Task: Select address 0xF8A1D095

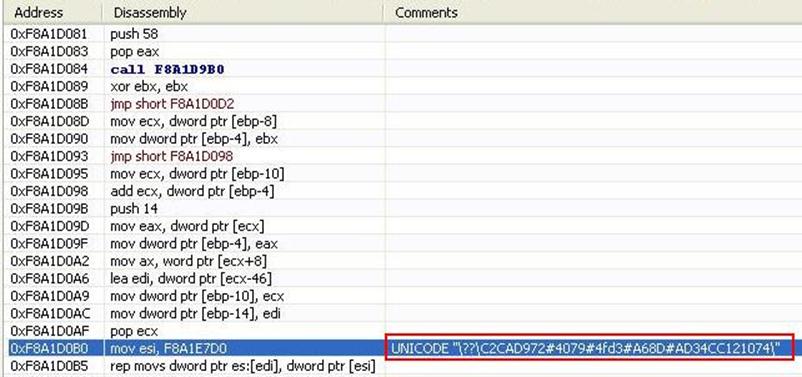Action: pyautogui.click(x=49, y=174)
